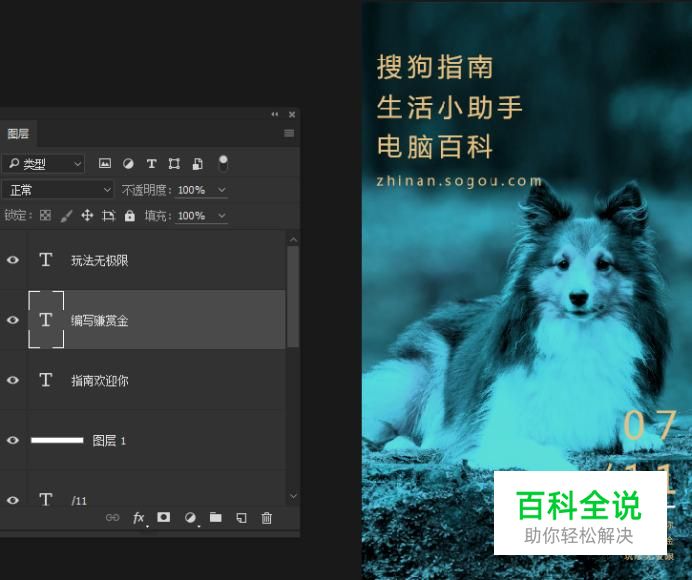Filter layers by smart object type
692x580 pixels.
[197, 164]
